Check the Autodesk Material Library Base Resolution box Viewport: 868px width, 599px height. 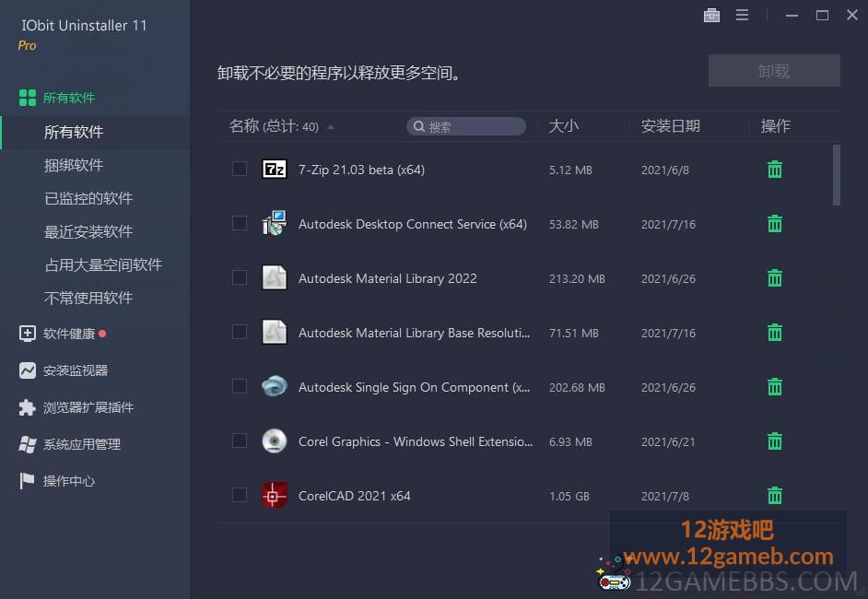240,332
